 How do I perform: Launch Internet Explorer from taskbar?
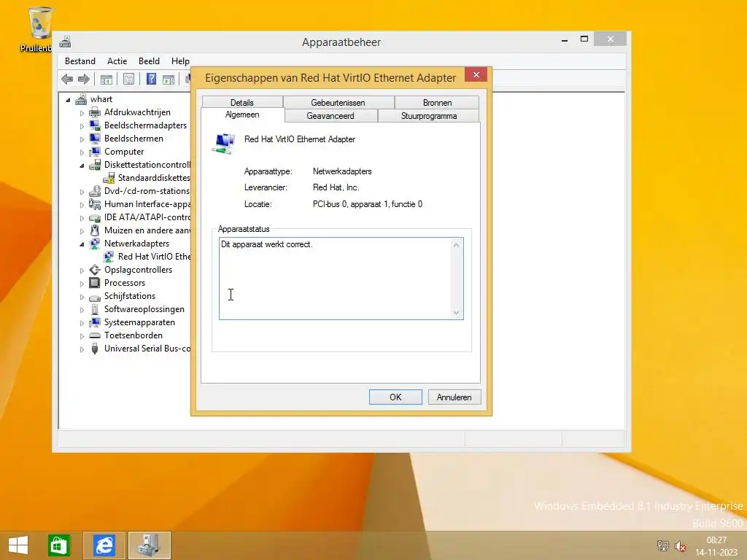[104, 545]
